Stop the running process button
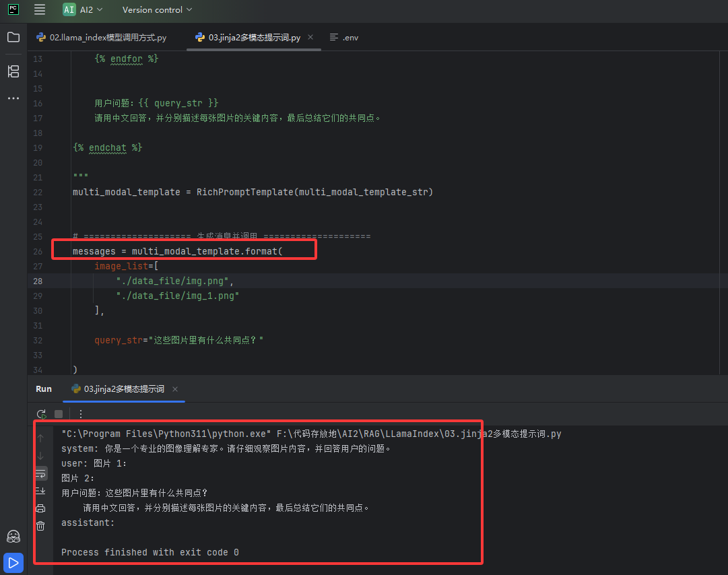728x575 pixels. pos(59,414)
